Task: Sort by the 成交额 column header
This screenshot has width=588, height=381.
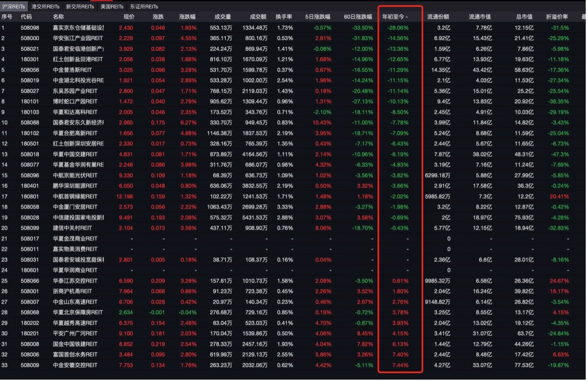Action: (258, 17)
